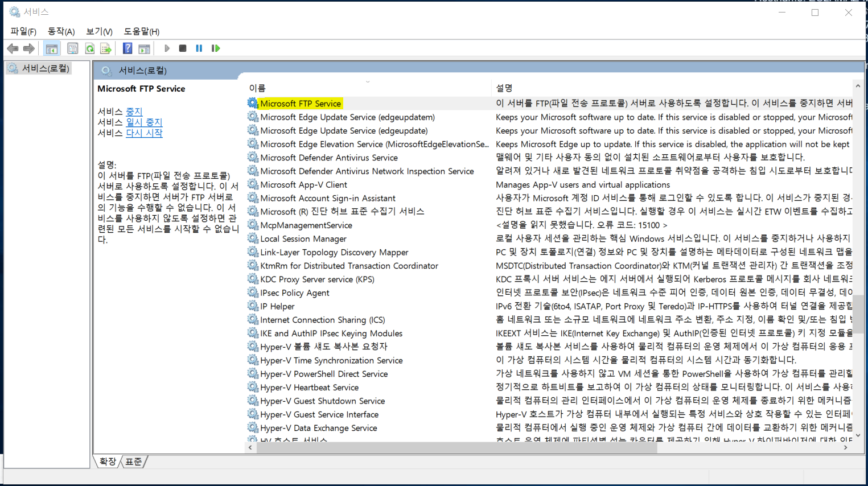Click the horizontal scrollbar right arrow
Viewport: 868px width, 486px height.
[846, 448]
